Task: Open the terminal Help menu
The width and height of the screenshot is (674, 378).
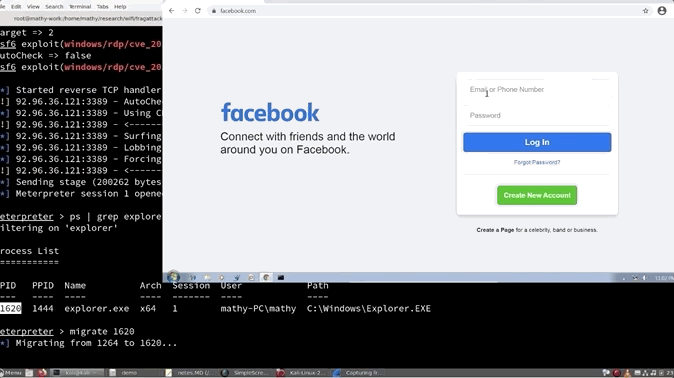Action: click(120, 6)
